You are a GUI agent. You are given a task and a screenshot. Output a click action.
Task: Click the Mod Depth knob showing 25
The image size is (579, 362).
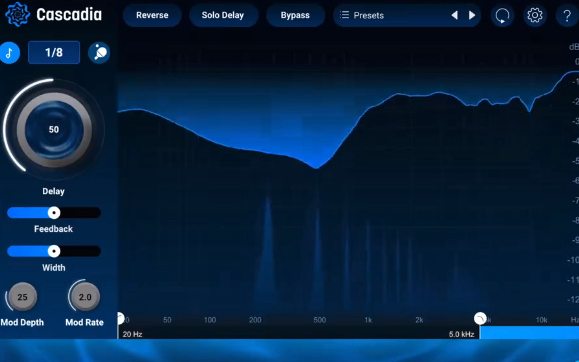(22, 297)
